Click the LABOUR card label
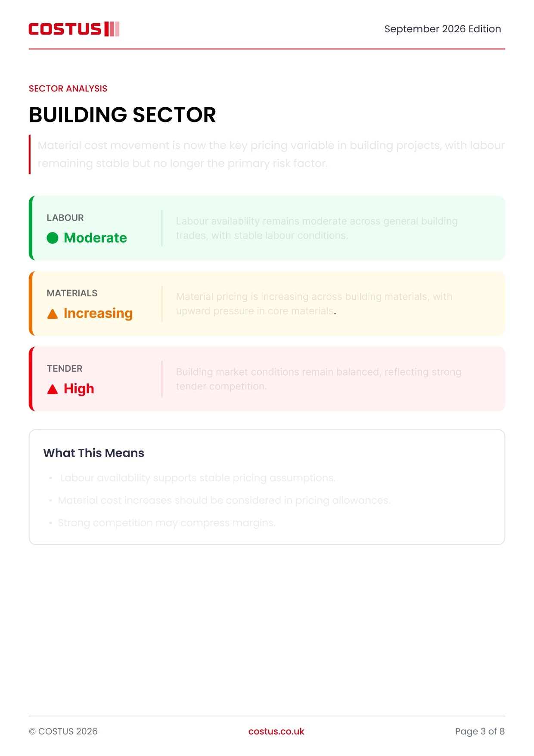 [x=65, y=218]
